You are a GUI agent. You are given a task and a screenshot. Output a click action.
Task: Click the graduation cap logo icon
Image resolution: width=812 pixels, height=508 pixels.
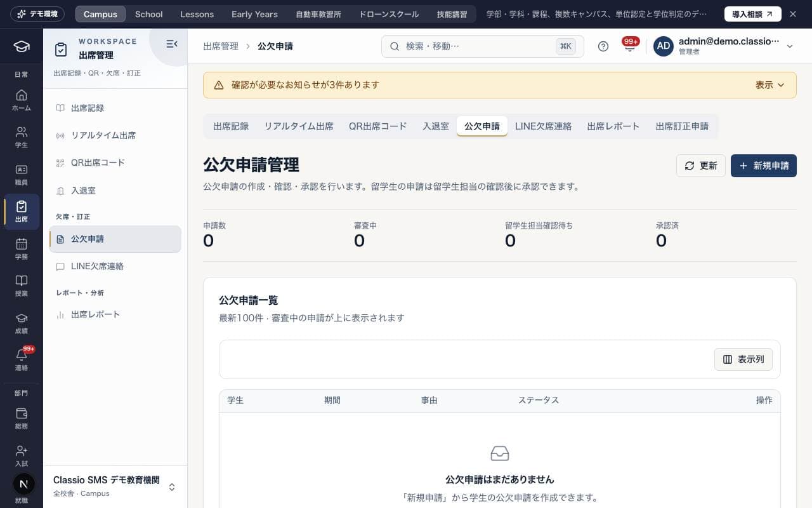pos(22,46)
